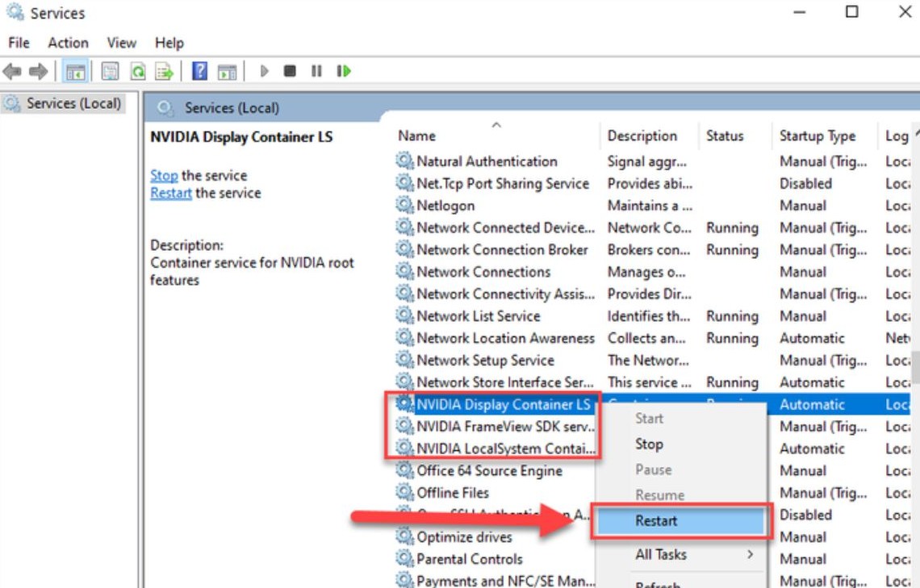Image resolution: width=920 pixels, height=588 pixels.
Task: Choose Restart in the context menu
Action: 656,521
